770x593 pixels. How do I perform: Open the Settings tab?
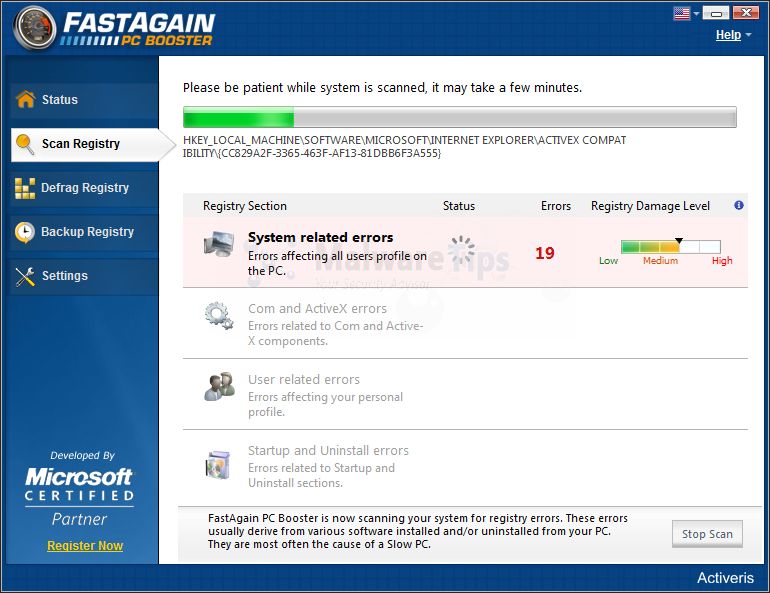click(83, 276)
